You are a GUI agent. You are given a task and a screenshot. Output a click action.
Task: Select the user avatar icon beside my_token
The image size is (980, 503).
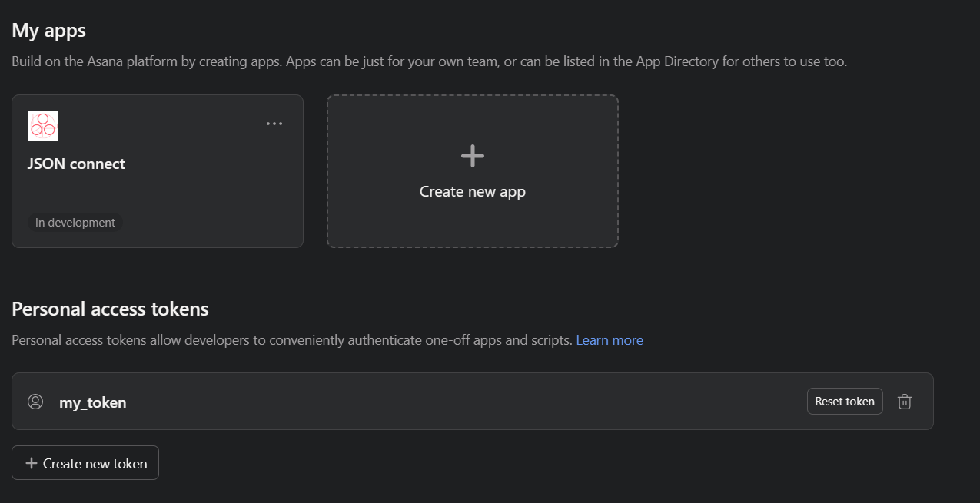click(35, 401)
